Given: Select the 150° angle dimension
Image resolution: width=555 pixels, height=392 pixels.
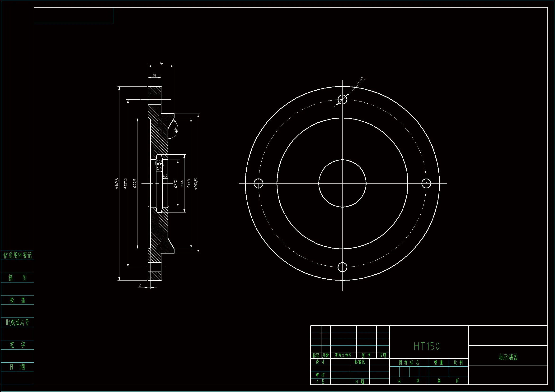Looking at the screenshot, I should point(176,130).
